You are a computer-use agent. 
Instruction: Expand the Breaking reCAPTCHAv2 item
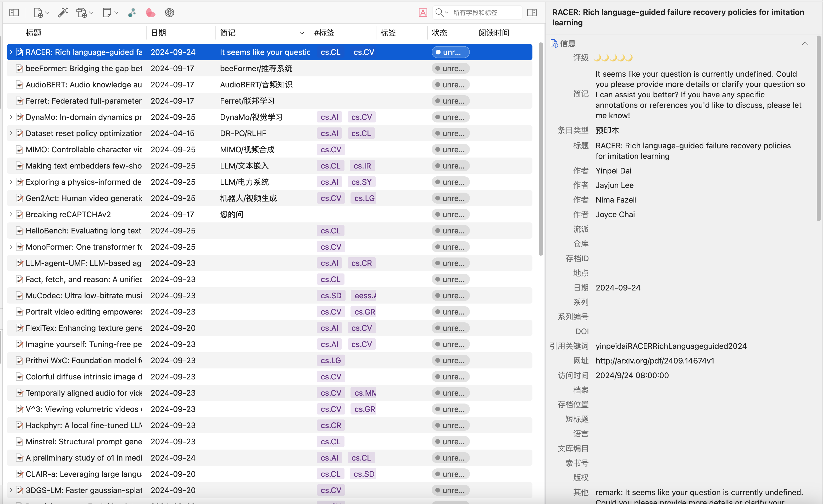click(x=11, y=214)
